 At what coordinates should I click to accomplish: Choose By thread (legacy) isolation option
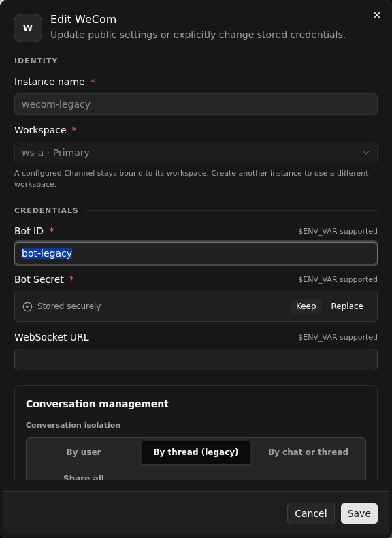coord(196,452)
